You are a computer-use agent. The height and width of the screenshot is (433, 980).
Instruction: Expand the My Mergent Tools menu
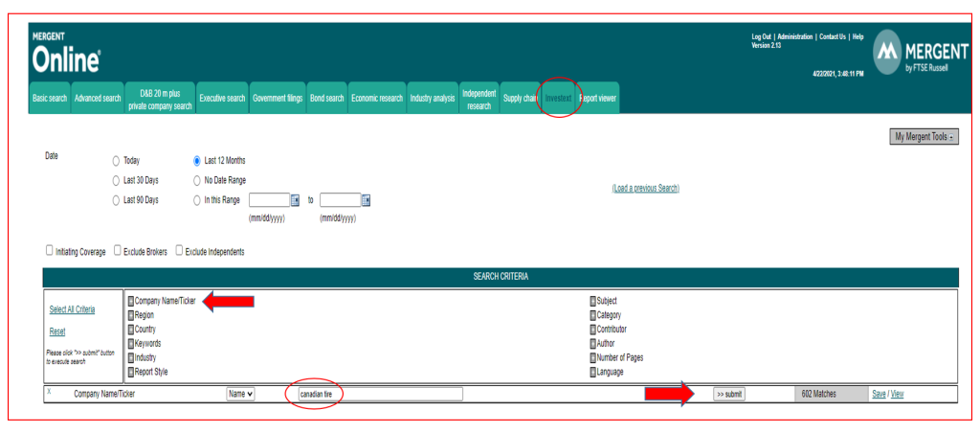click(924, 137)
